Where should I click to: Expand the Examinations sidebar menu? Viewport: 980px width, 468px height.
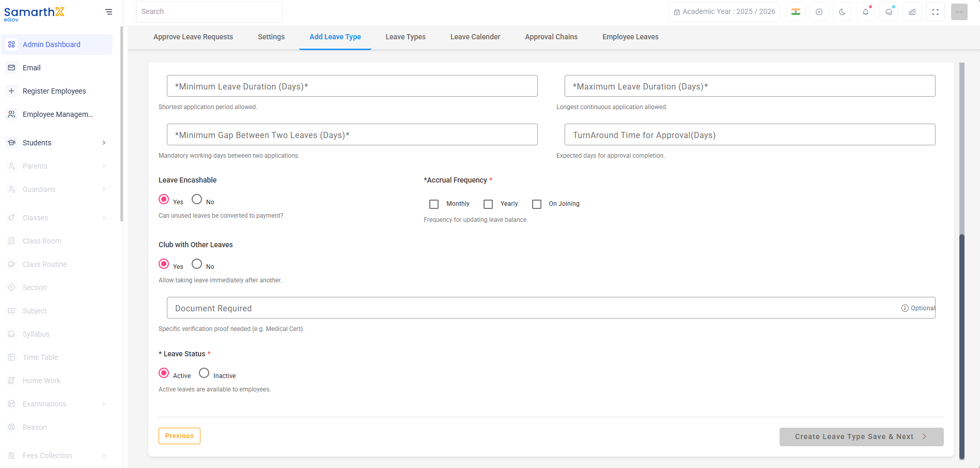click(57, 404)
